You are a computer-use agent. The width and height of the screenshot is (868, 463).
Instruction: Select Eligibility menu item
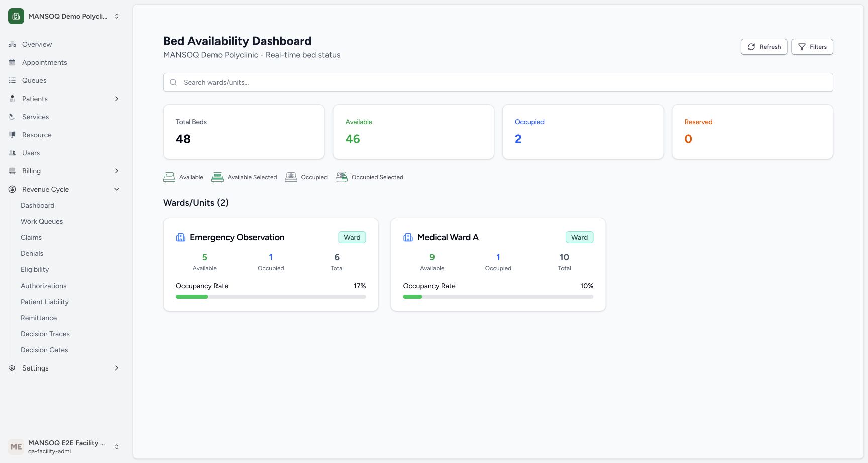pyautogui.click(x=35, y=269)
